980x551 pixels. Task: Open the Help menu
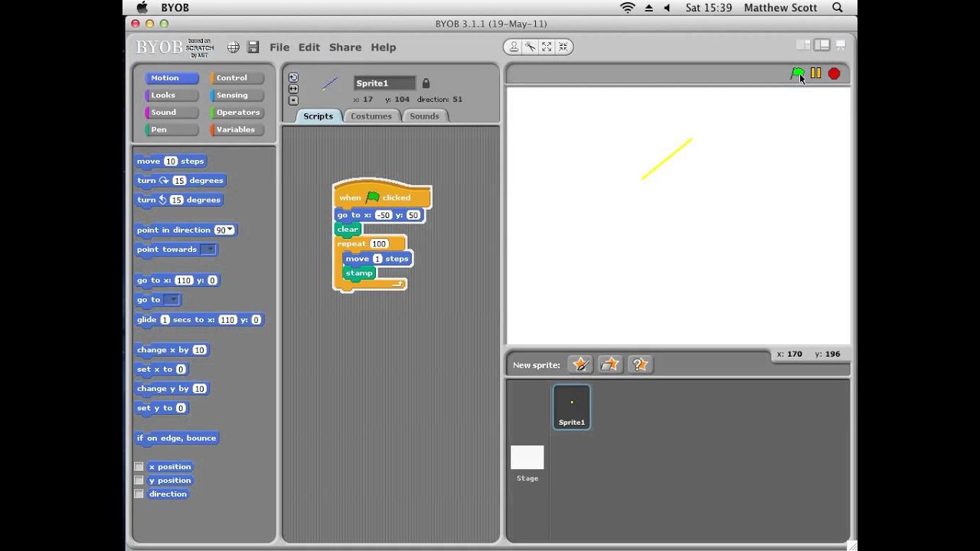(x=384, y=47)
